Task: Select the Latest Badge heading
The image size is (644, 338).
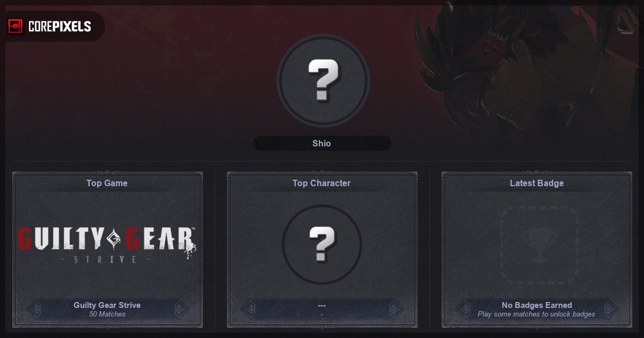Action: (x=537, y=183)
